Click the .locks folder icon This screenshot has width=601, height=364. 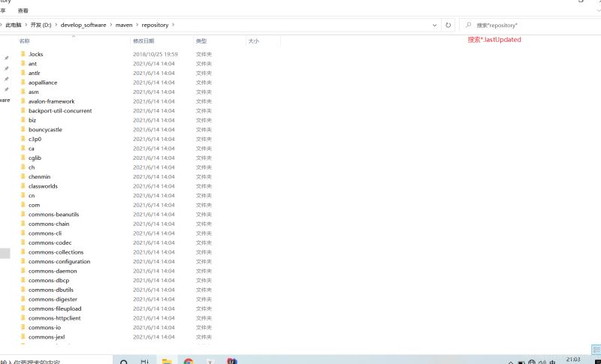tap(23, 54)
